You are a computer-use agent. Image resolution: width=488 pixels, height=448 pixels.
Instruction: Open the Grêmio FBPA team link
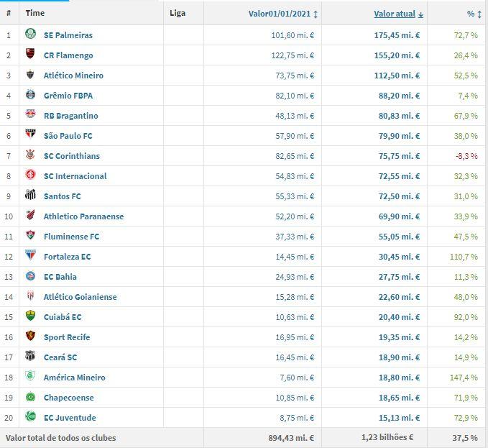[68, 95]
